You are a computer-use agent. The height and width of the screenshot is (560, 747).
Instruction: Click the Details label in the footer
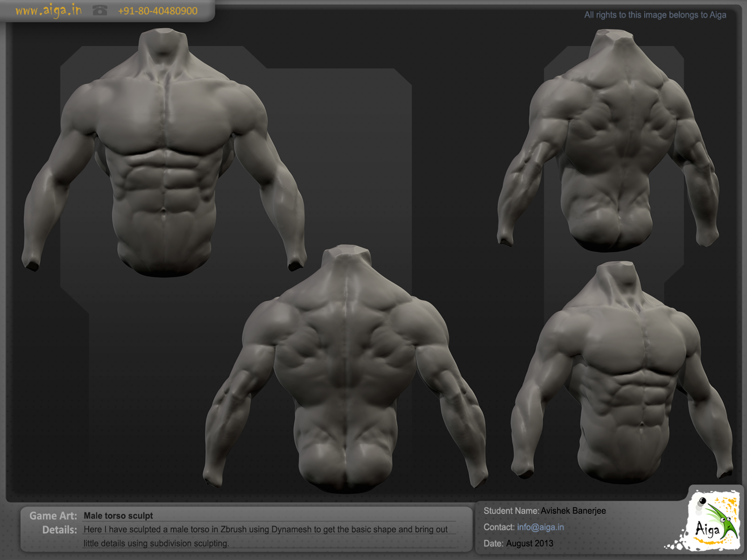[x=60, y=530]
